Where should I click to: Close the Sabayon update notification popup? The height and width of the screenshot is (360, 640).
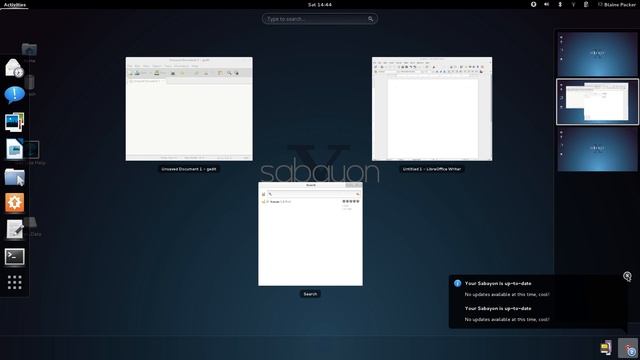pyautogui.click(x=627, y=276)
